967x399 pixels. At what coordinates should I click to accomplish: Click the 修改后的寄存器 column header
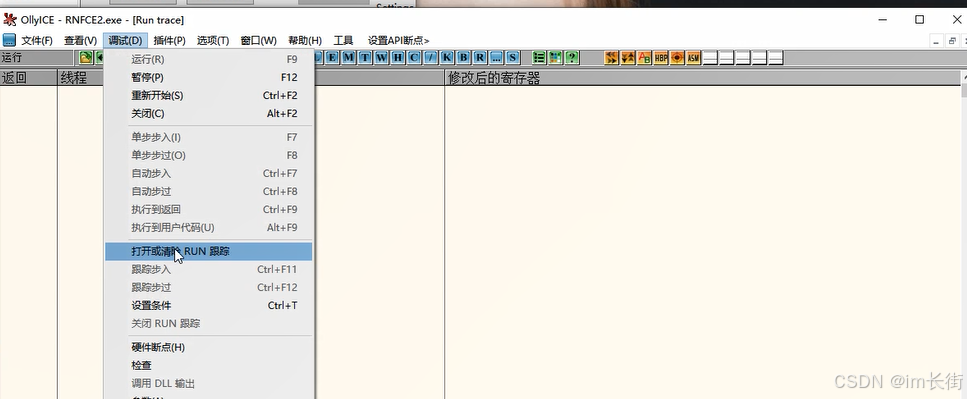pyautogui.click(x=702, y=78)
